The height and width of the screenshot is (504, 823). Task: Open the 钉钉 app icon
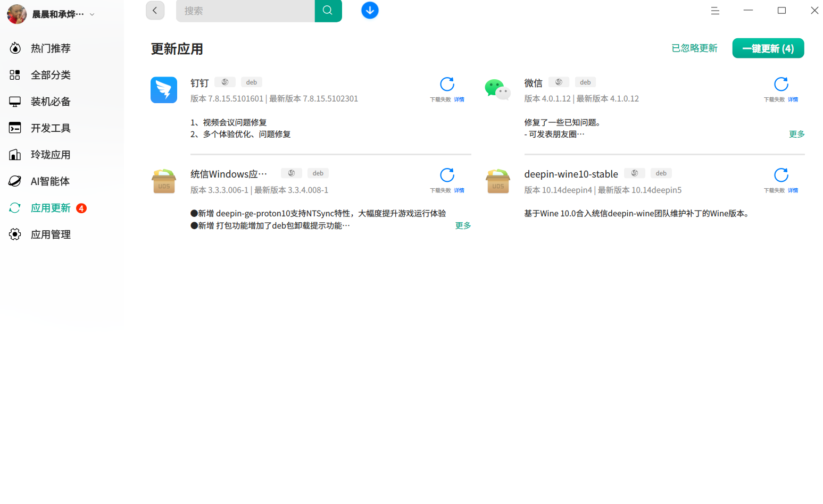pyautogui.click(x=164, y=90)
